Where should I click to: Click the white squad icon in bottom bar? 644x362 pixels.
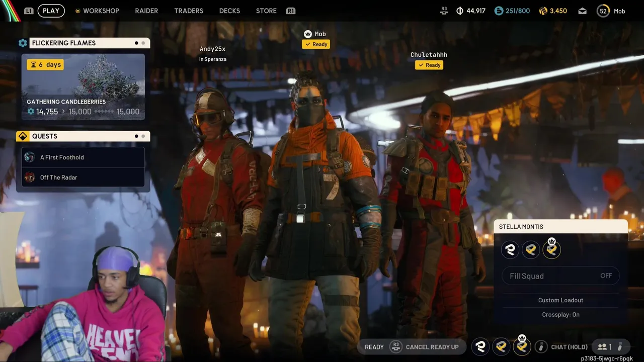[x=480, y=346]
